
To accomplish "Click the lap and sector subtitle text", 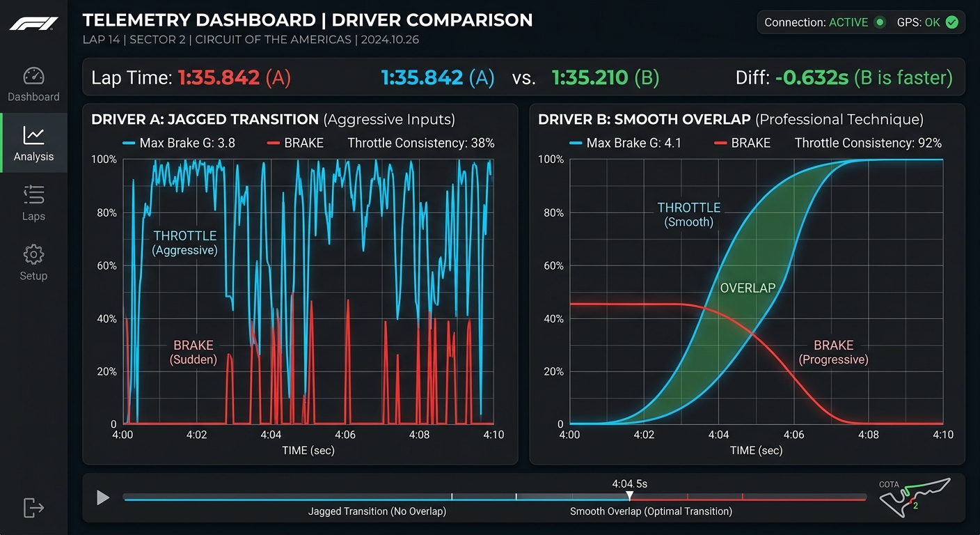I will [251, 40].
